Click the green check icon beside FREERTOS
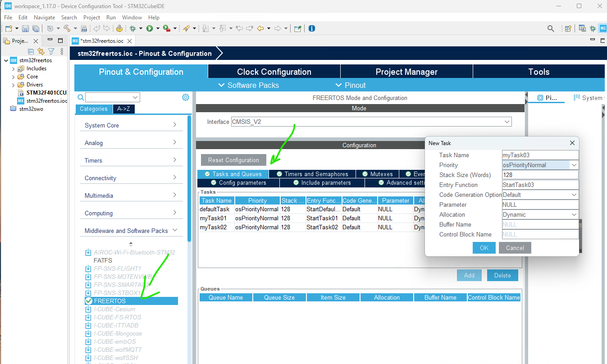The image size is (607, 364). pyautogui.click(x=89, y=301)
